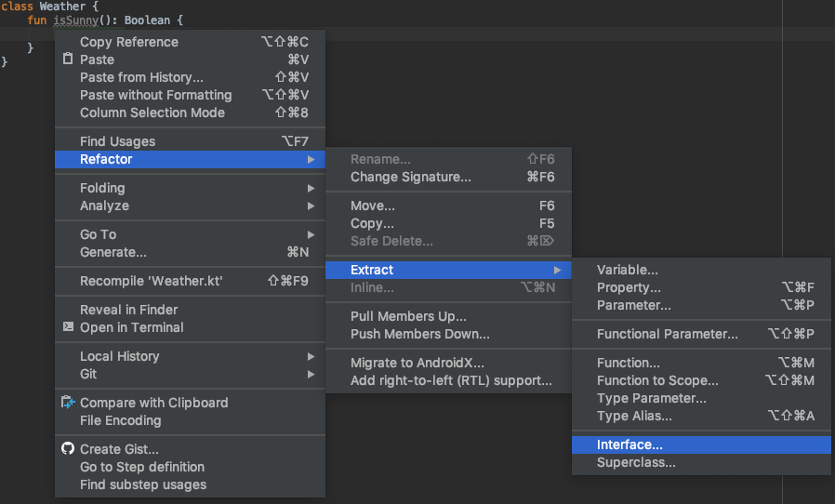Screen dimensions: 835x504
Task: Click the Paste clipboard icon
Action: (67, 60)
